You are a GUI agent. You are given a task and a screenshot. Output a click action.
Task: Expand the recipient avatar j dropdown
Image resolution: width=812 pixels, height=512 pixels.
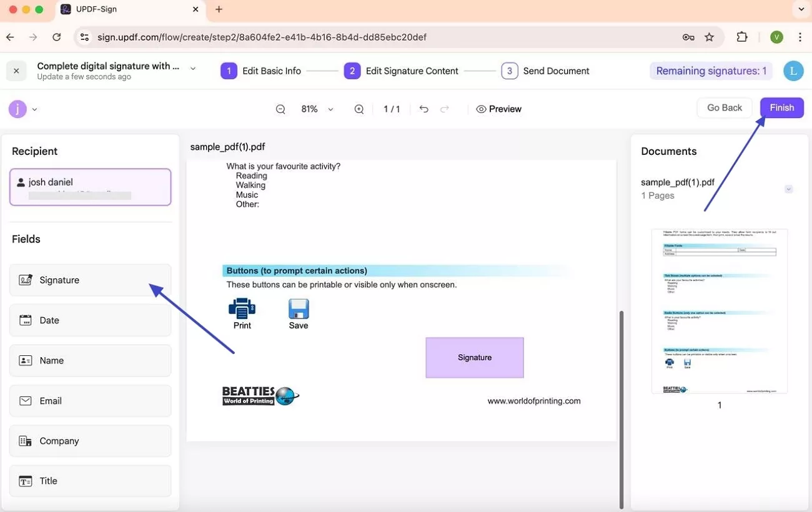34,110
